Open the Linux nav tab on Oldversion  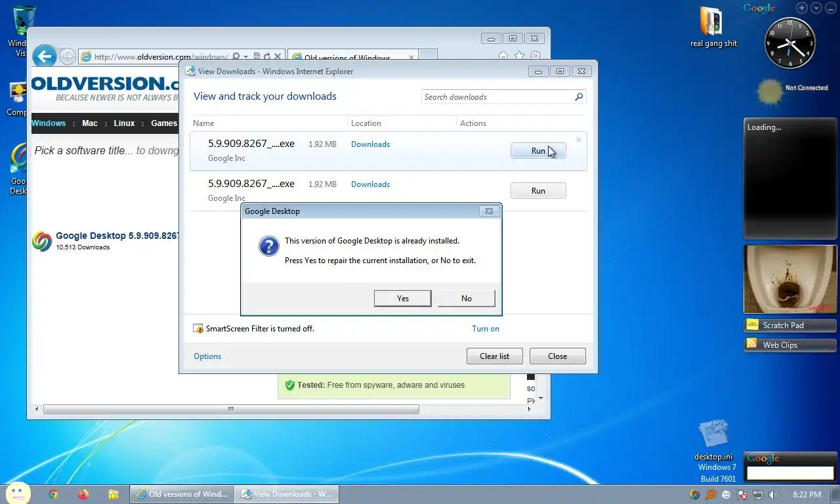pos(124,123)
